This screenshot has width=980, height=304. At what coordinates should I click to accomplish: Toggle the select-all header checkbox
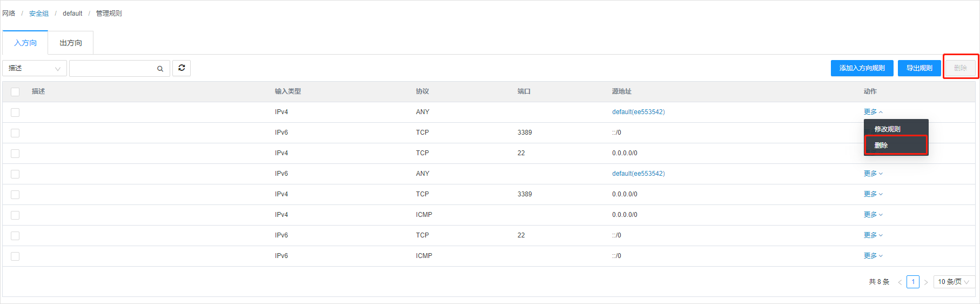(15, 92)
